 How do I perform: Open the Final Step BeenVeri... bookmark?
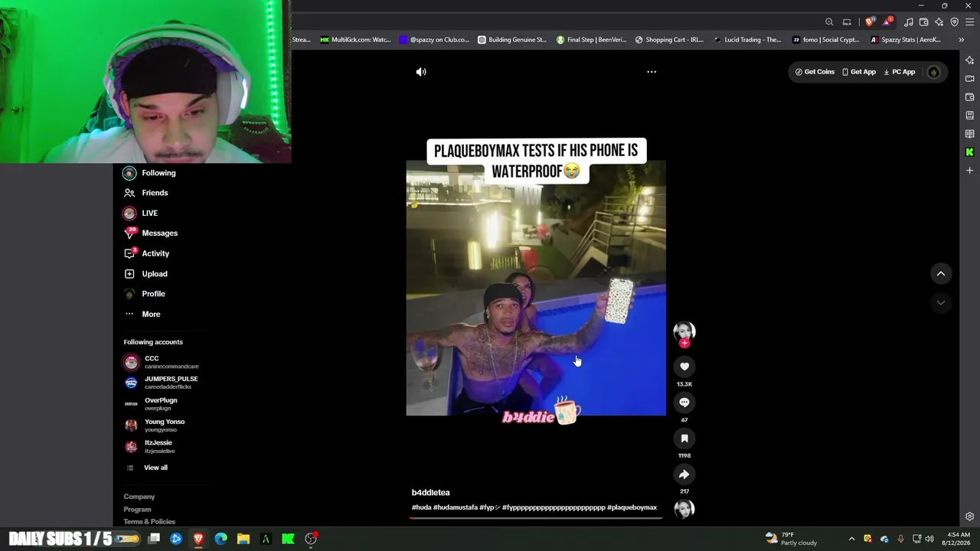(591, 40)
